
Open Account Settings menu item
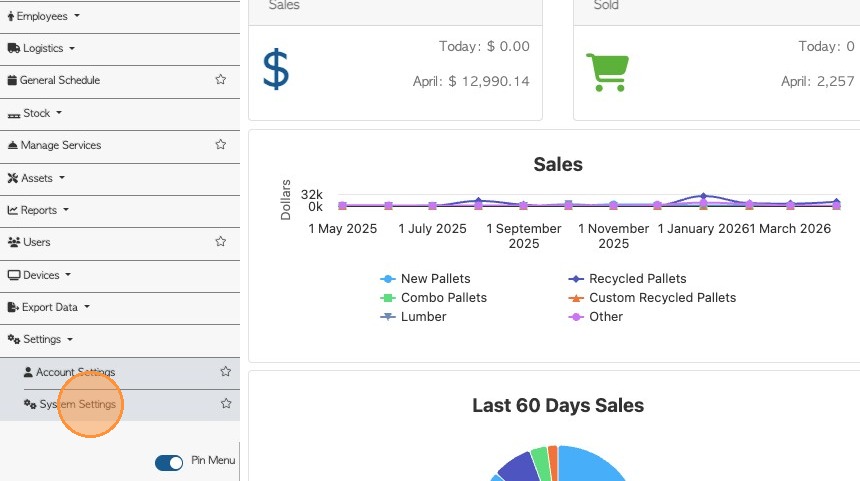70,372
